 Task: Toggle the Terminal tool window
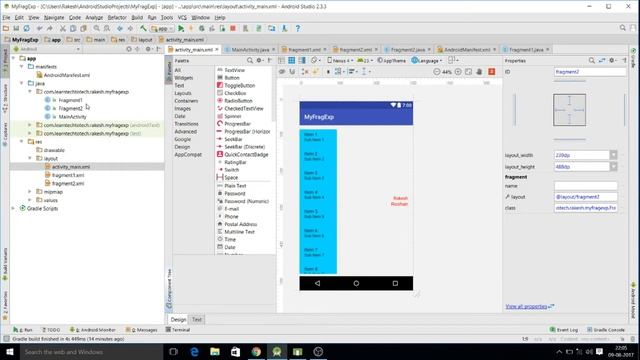[x=178, y=329]
